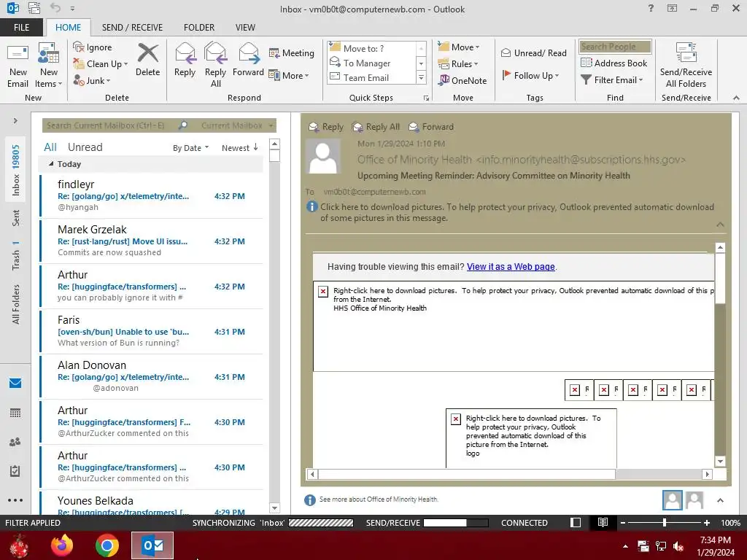Toggle the Newest sort order

tap(239, 148)
